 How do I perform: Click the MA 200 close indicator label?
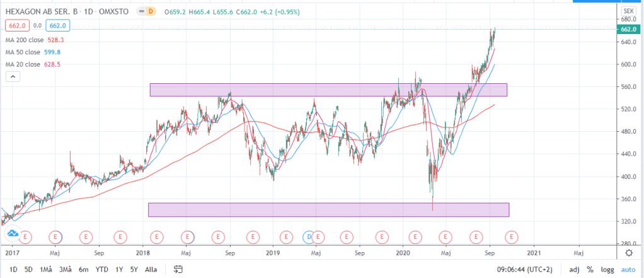[28, 40]
